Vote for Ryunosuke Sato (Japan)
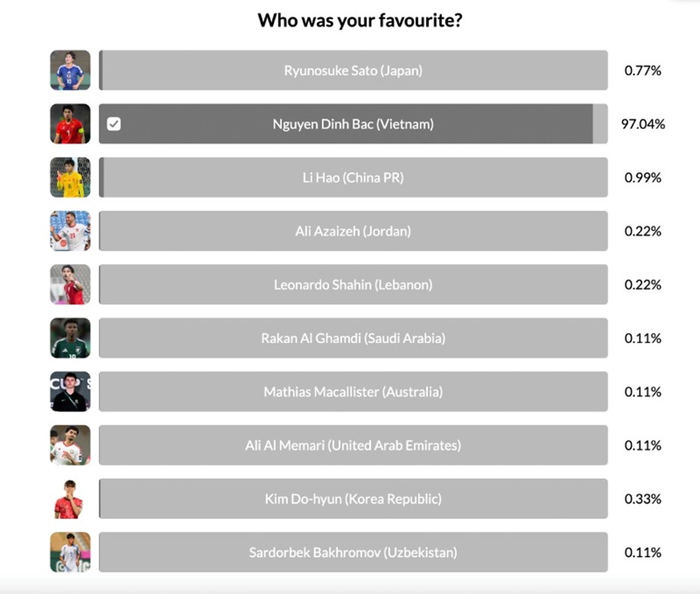 (x=353, y=70)
